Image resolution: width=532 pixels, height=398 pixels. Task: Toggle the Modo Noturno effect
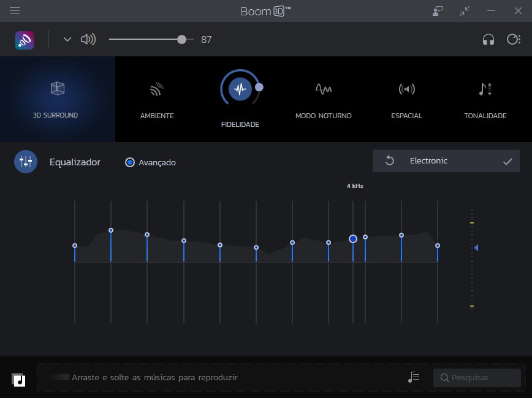[324, 89]
